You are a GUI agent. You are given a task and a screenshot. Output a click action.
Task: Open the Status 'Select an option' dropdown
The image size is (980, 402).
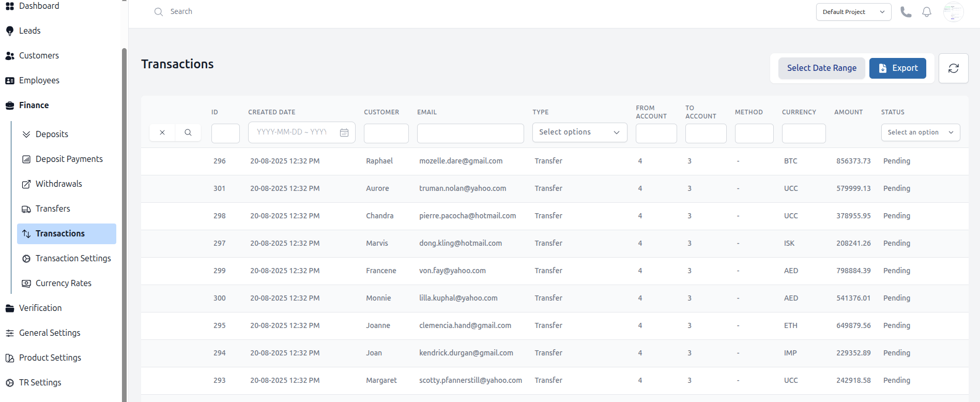[x=920, y=132]
